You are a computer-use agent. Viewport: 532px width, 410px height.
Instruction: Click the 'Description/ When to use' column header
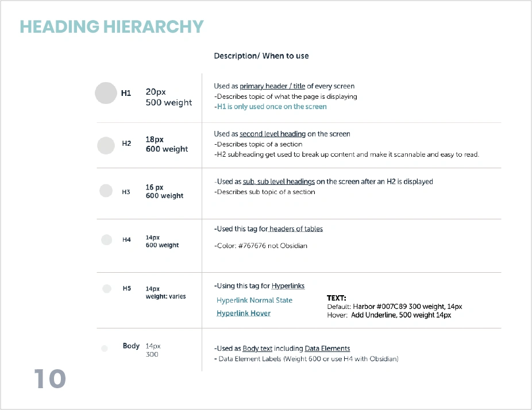(x=261, y=56)
